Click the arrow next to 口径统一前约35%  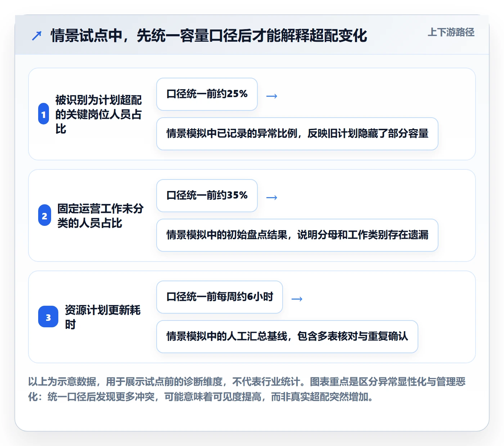(271, 197)
